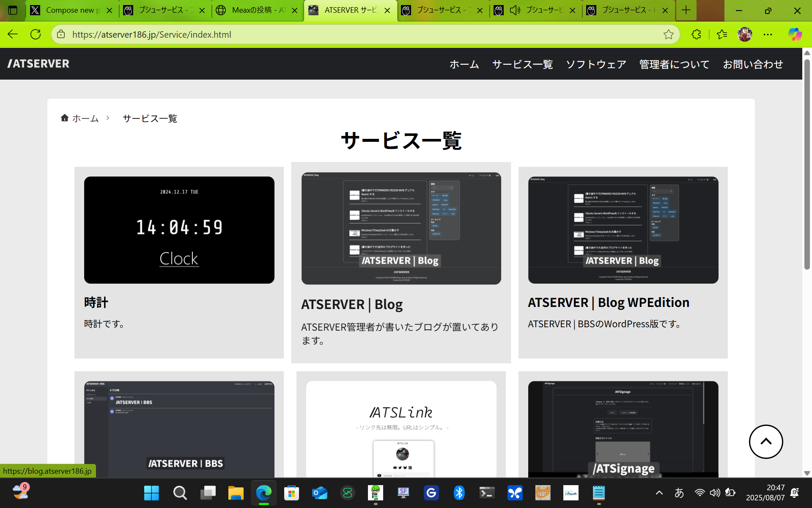Open the browser profile avatar
Viewport: 812px width, 508px height.
[x=745, y=34]
